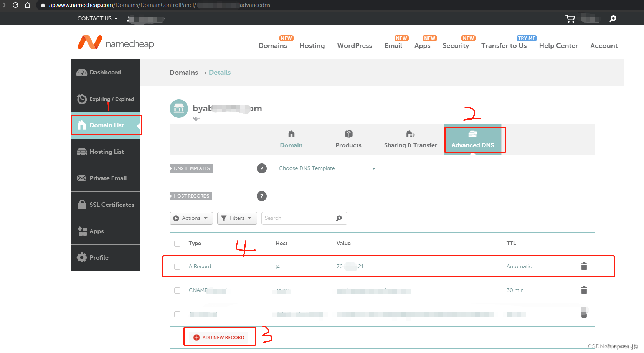Open the Filters dropdown
The image size is (644, 353).
[x=237, y=218]
